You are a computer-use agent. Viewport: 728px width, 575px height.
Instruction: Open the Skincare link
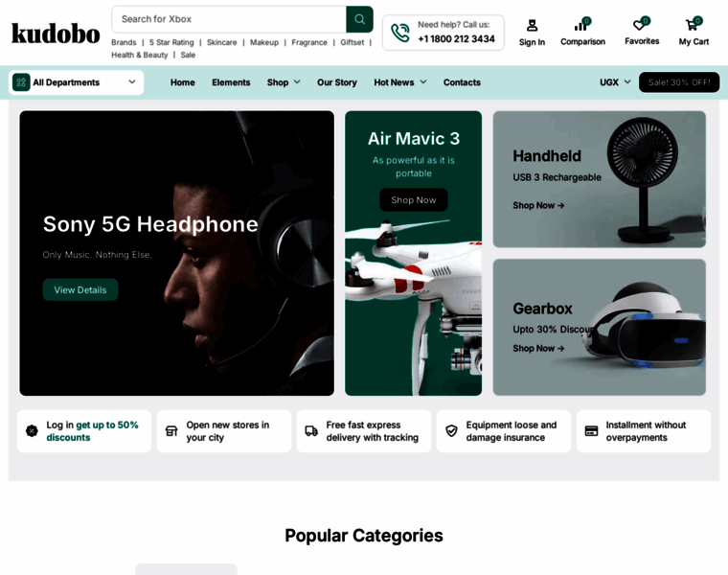point(222,42)
